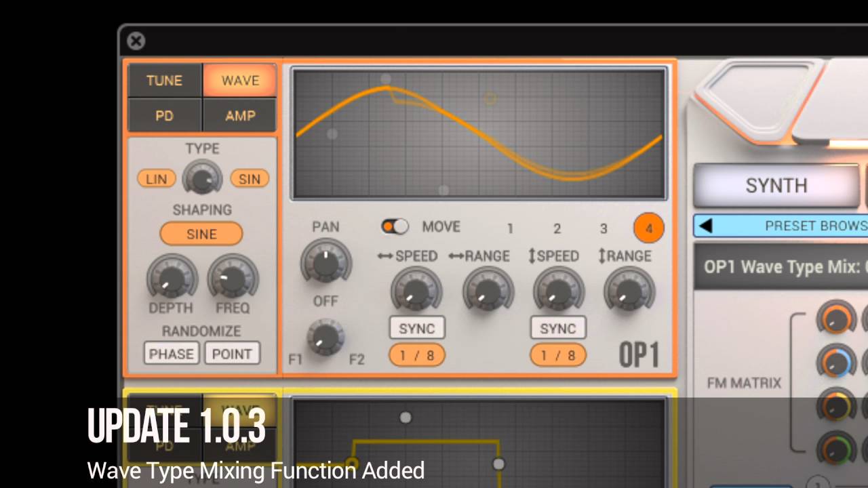Click the yellow FM matrix knob
This screenshot has width=868, height=488.
835,405
